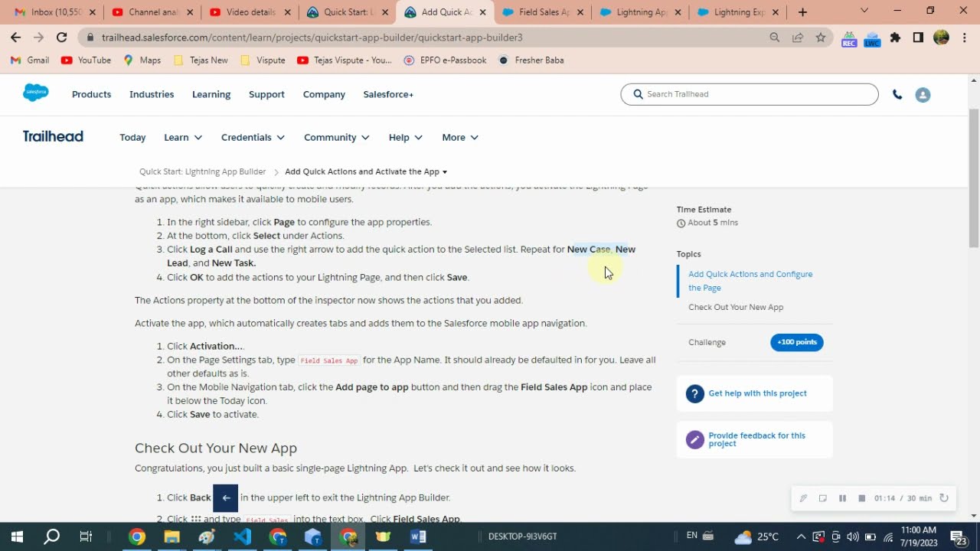Click the +100 points challenge badge

(x=796, y=342)
